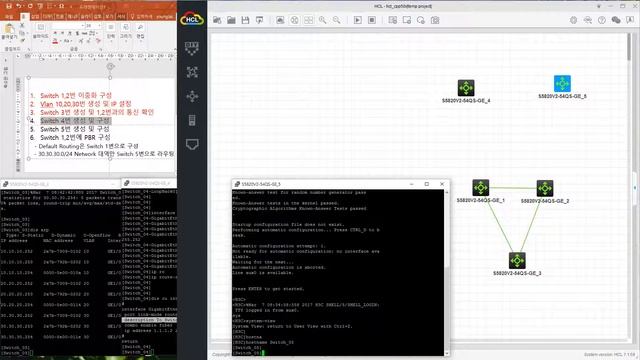Click the red font color swatch button
This screenshot has height=360, width=640.
point(55,41)
